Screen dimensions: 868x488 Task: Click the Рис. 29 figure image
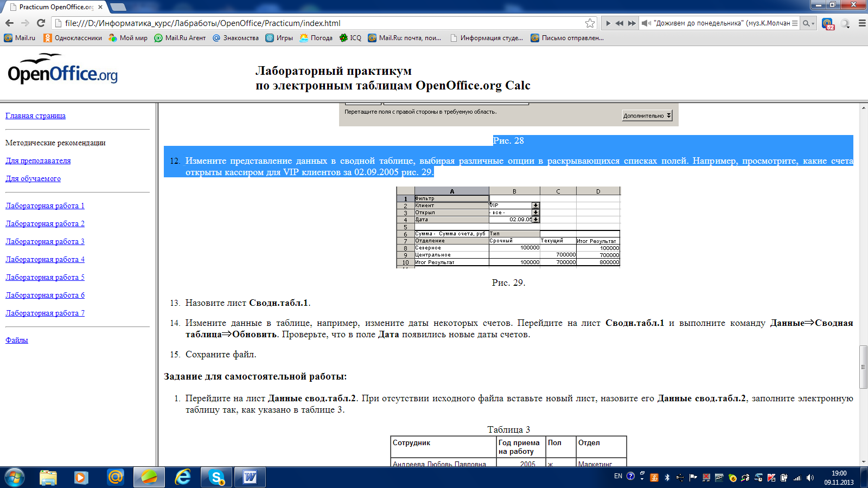point(508,227)
